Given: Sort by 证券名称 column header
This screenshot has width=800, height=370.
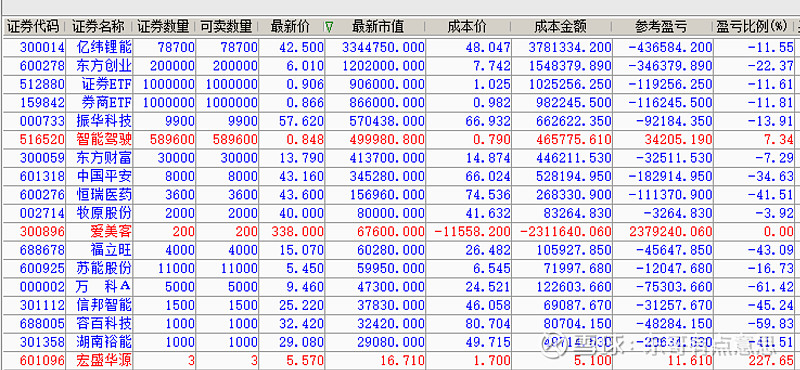Looking at the screenshot, I should click(99, 27).
